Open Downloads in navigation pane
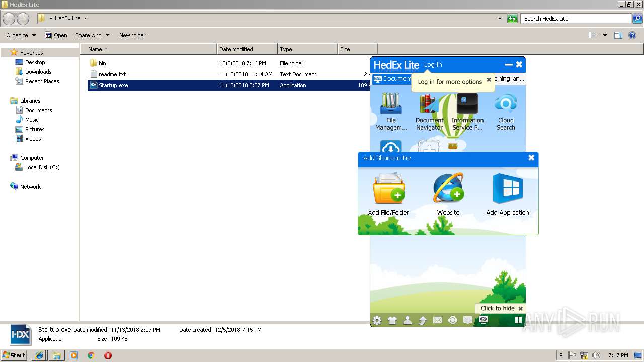Viewport: 644px width, 362px height. 38,72
